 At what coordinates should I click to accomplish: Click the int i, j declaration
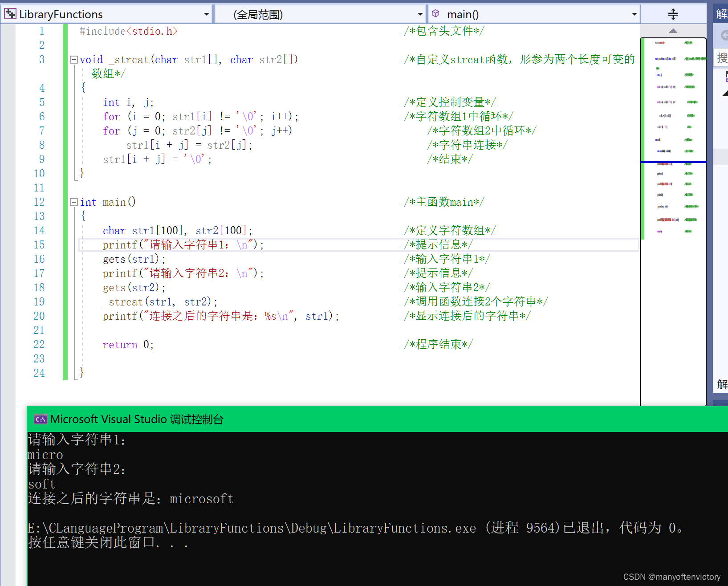pos(128,102)
